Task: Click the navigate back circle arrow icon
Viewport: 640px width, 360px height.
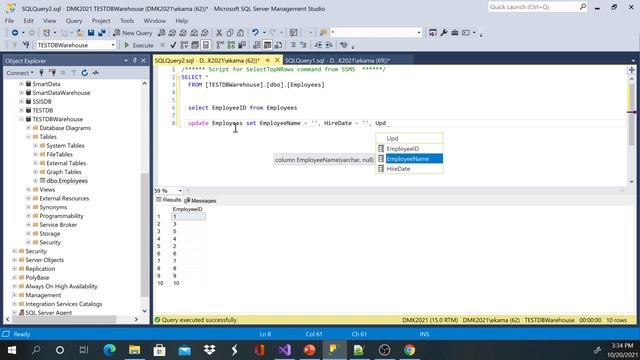Action: (15, 33)
